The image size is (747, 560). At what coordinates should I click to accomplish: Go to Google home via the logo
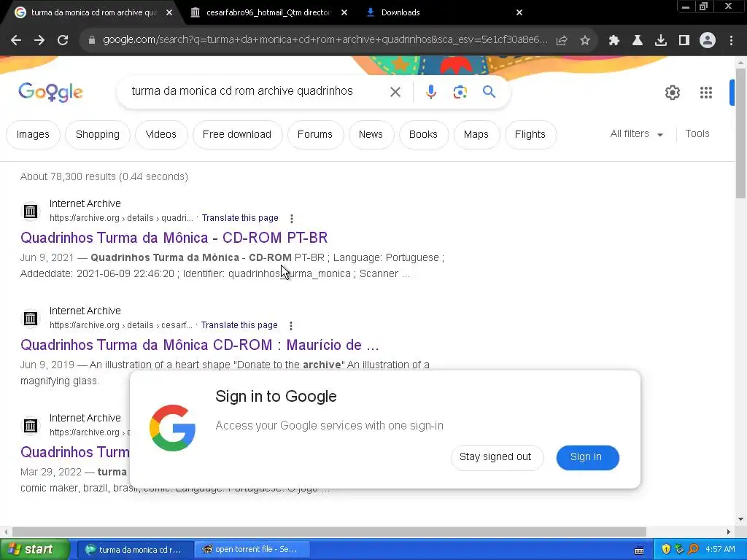click(50, 92)
